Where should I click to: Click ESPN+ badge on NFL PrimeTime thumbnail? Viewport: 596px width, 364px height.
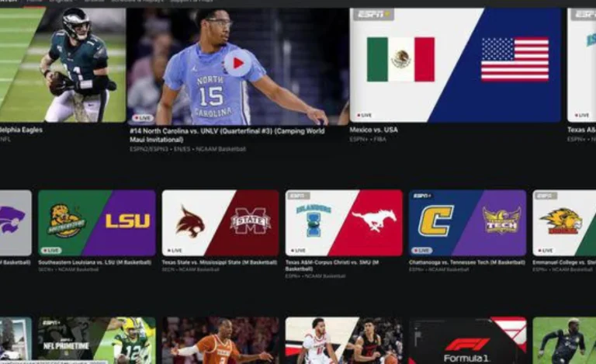(51, 323)
